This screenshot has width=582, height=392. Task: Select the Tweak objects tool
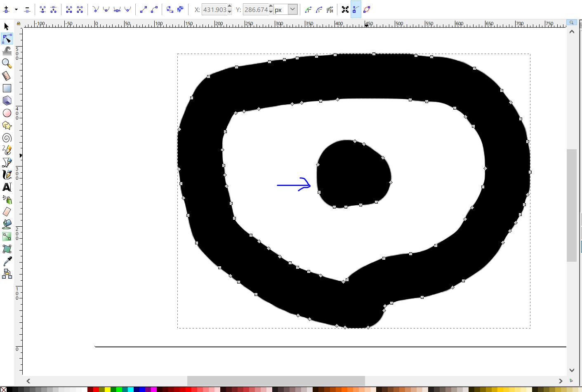tap(7, 51)
